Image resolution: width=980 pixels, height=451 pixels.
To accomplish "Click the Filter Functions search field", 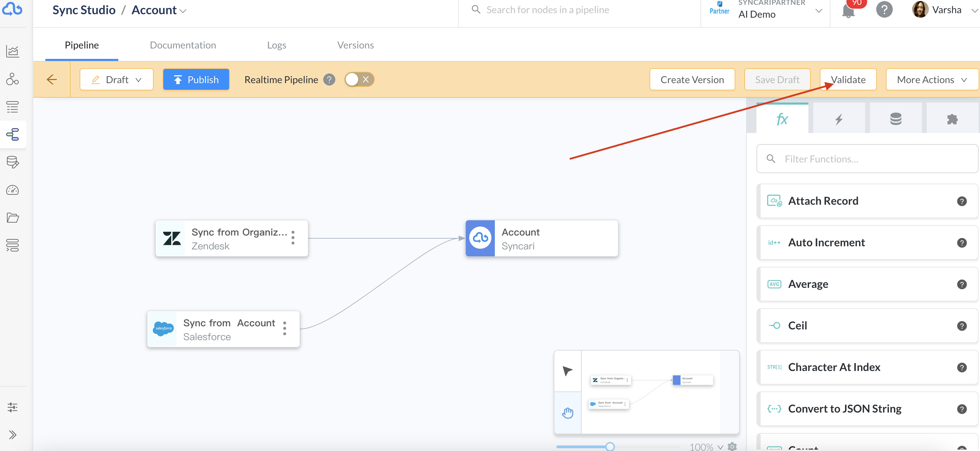I will [x=867, y=159].
